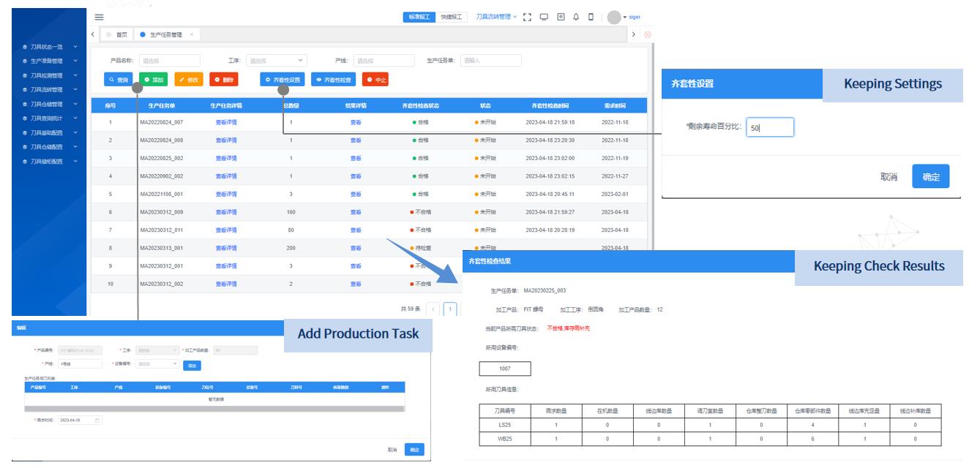Click the notification bell icon
The height and width of the screenshot is (468, 980).
click(x=576, y=17)
